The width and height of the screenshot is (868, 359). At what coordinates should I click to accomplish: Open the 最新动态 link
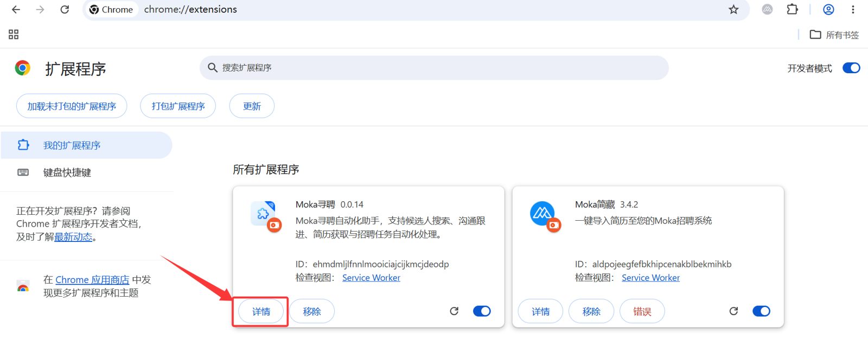point(73,237)
